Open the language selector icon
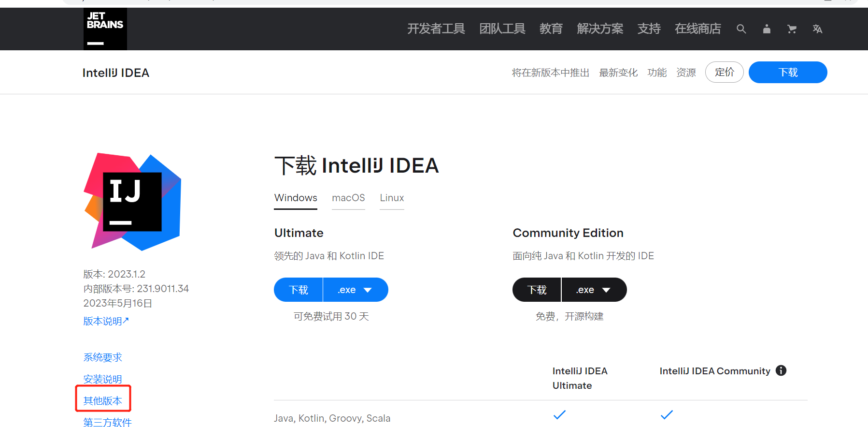This screenshot has height=427, width=868. [x=817, y=29]
